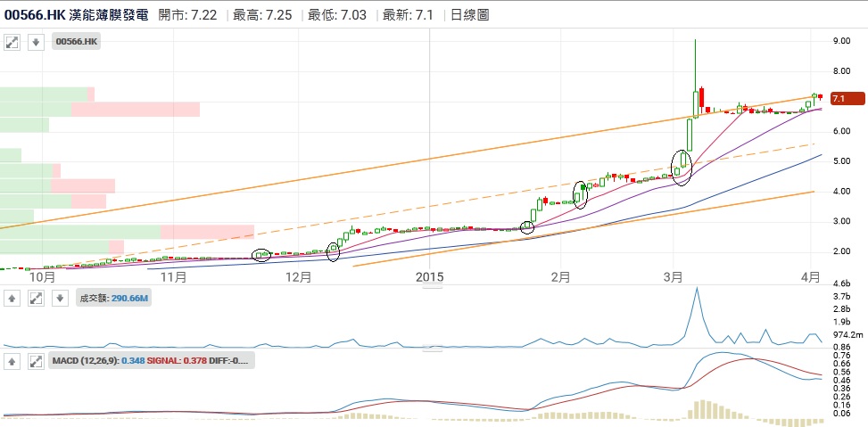The width and height of the screenshot is (868, 427).
Task: Move the turnover pane down
Action: (58, 299)
